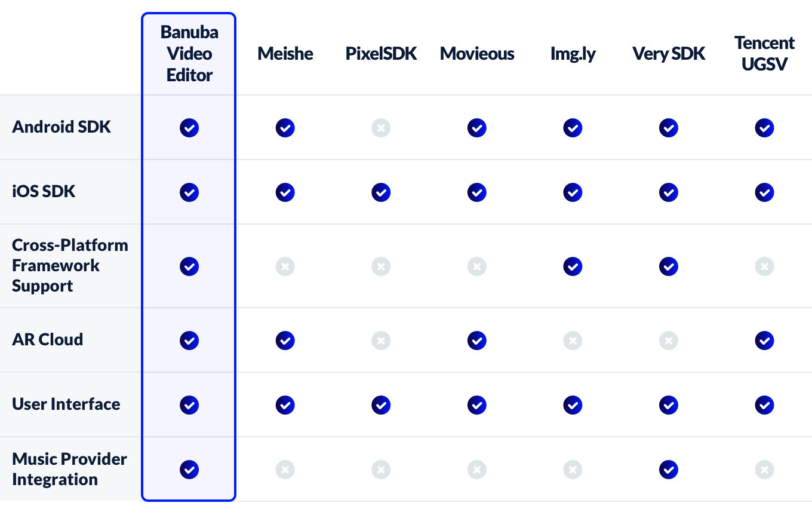Click the Music Provider Integration row label

pyautogui.click(x=69, y=469)
